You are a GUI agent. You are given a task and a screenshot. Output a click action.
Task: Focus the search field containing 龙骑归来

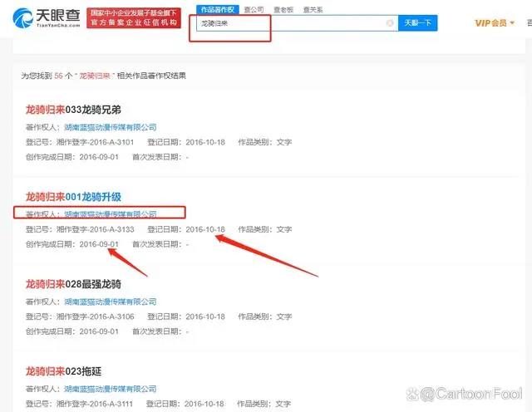pyautogui.click(x=297, y=23)
